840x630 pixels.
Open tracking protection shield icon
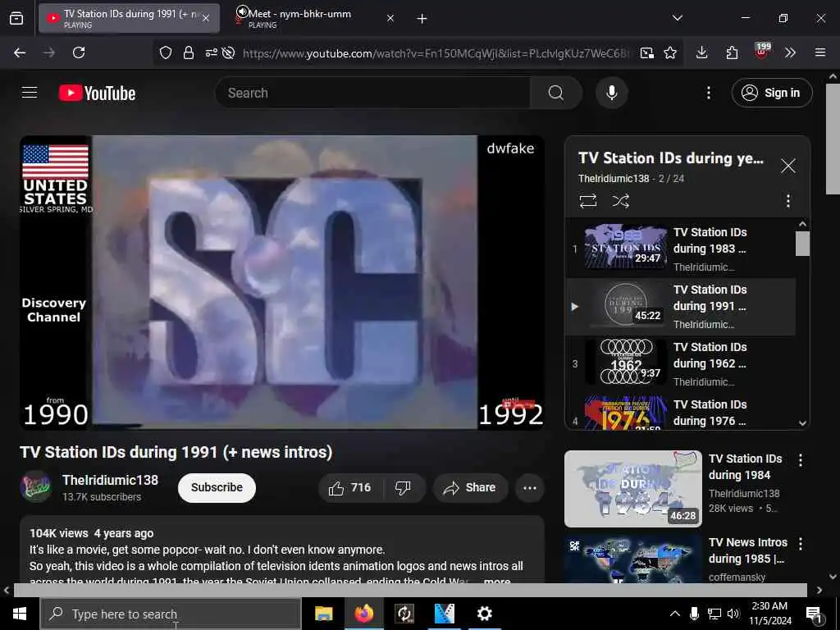pyautogui.click(x=166, y=52)
